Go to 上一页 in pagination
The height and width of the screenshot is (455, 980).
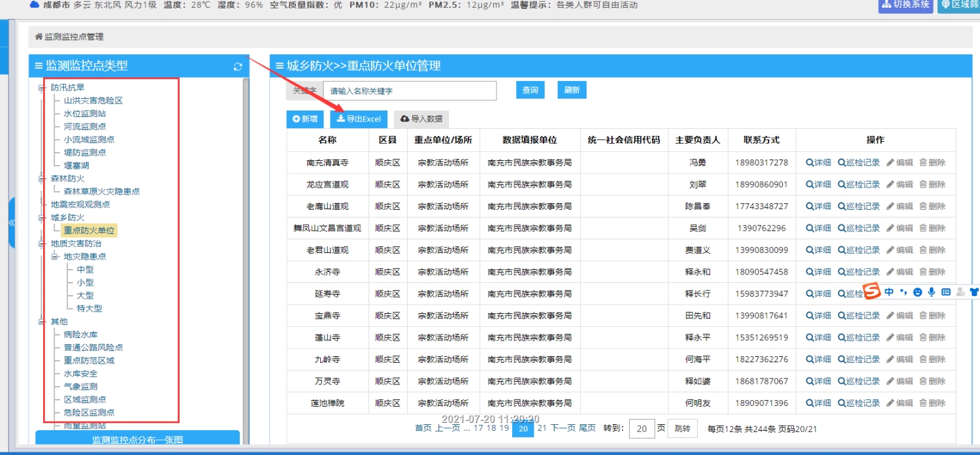[448, 428]
